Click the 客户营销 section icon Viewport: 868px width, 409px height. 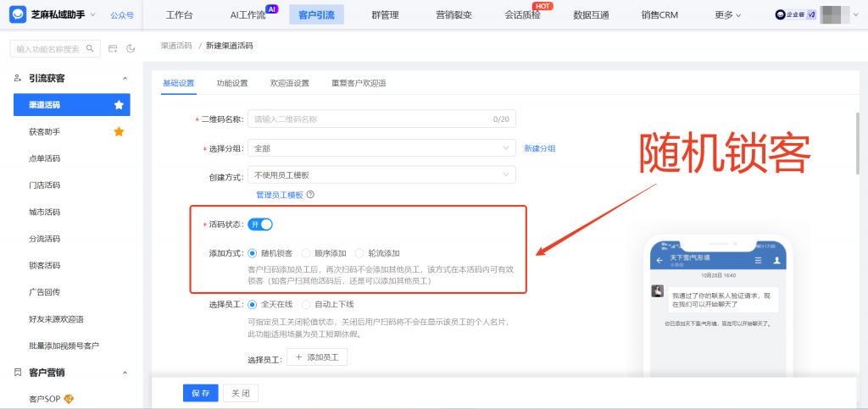(18, 373)
